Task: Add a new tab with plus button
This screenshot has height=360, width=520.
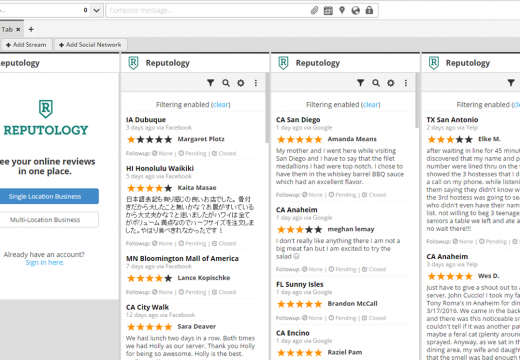Action: (31, 29)
